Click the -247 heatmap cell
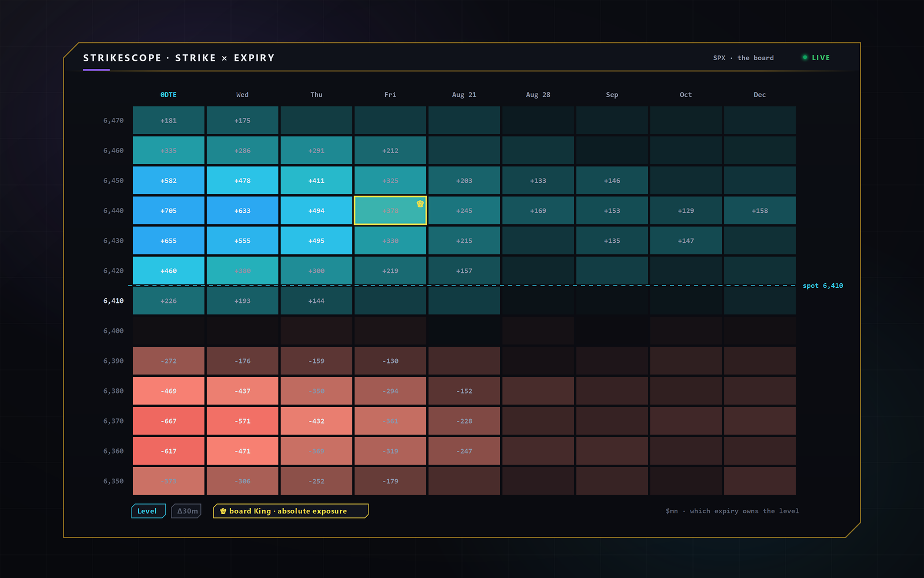 [x=464, y=451]
